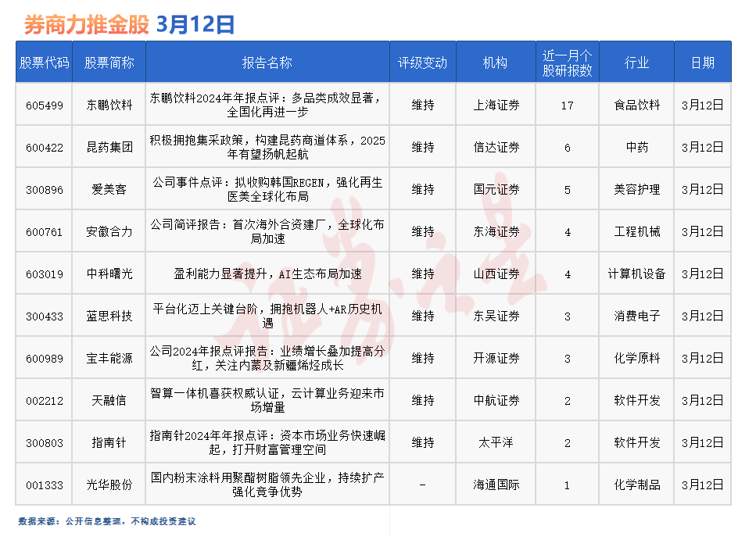The width and height of the screenshot is (756, 540).
Task: Select stock name 昆药集团
Action: [109, 147]
